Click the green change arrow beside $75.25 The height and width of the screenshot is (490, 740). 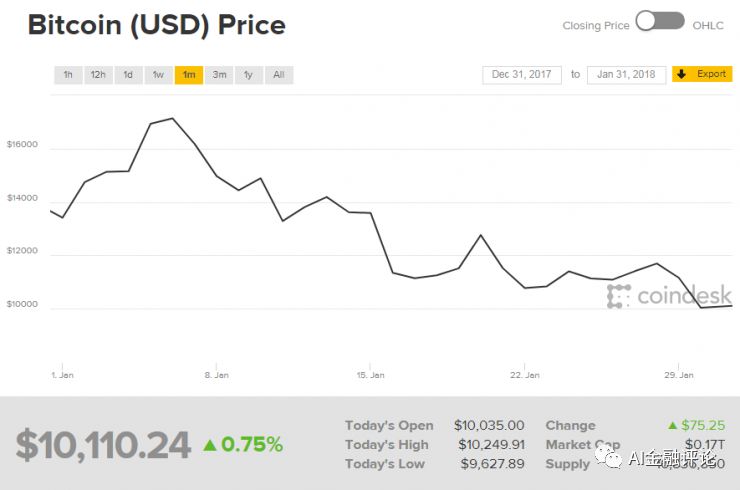673,426
